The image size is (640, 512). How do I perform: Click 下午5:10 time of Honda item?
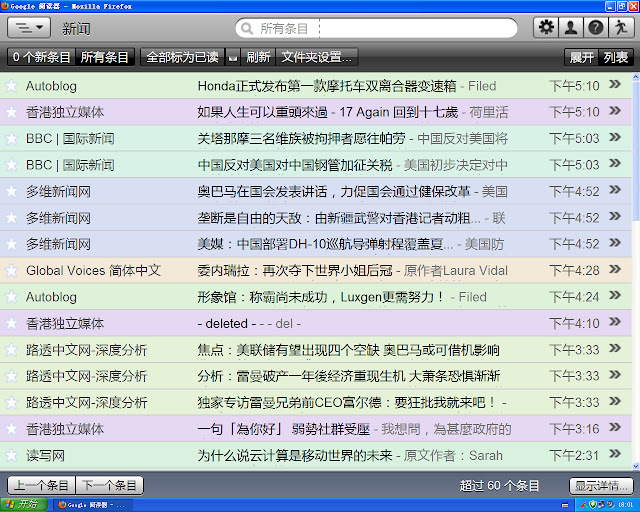click(574, 86)
